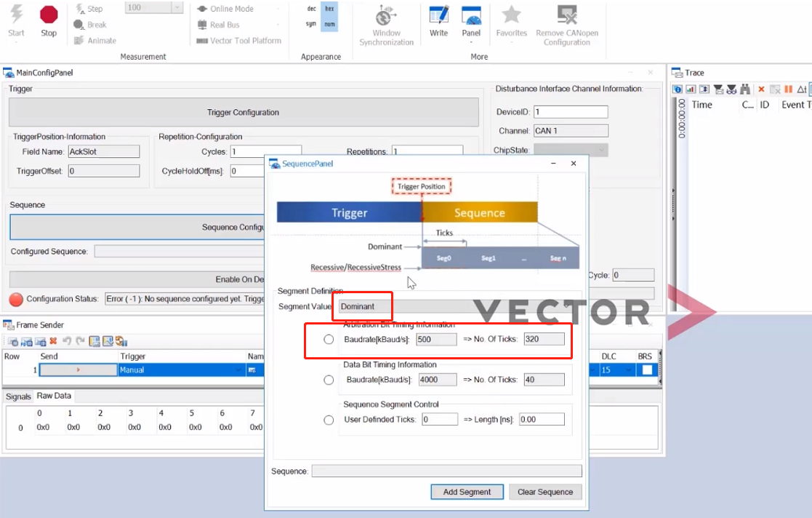Toggle the BRS checkbox in Frame Sender
The height and width of the screenshot is (518, 812).
pos(647,370)
